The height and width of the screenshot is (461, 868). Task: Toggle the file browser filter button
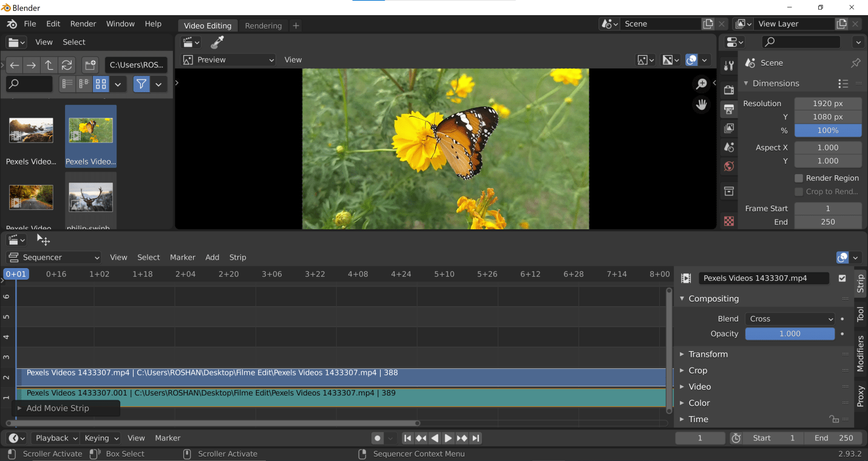tap(141, 84)
